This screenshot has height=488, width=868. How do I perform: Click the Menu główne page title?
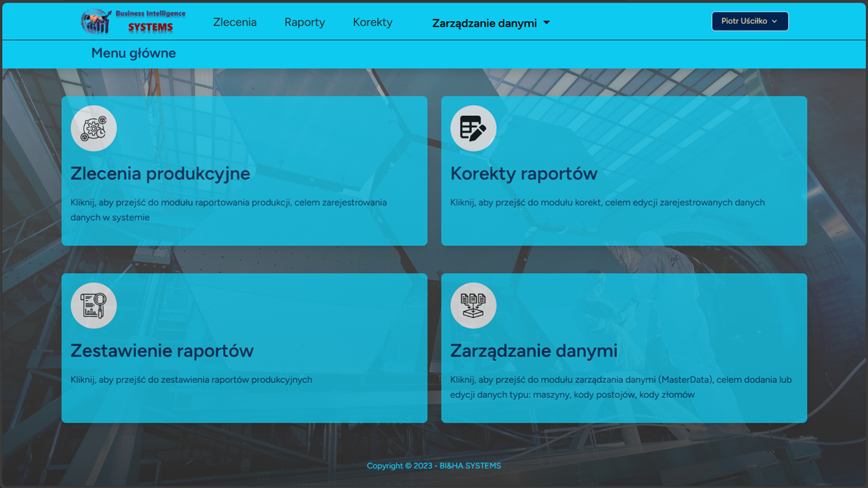click(x=134, y=53)
